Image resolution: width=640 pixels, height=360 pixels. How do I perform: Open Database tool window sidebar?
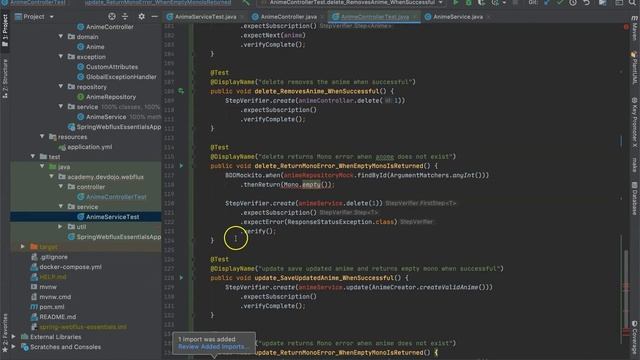[x=635, y=198]
